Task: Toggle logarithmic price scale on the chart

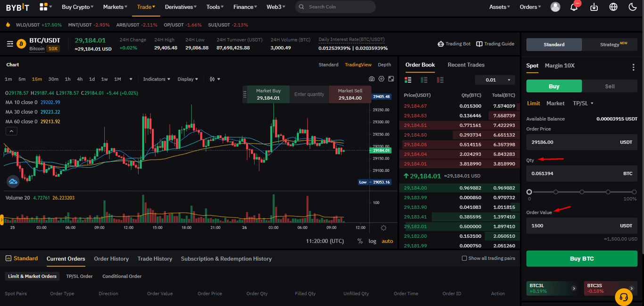Action: (x=372, y=241)
